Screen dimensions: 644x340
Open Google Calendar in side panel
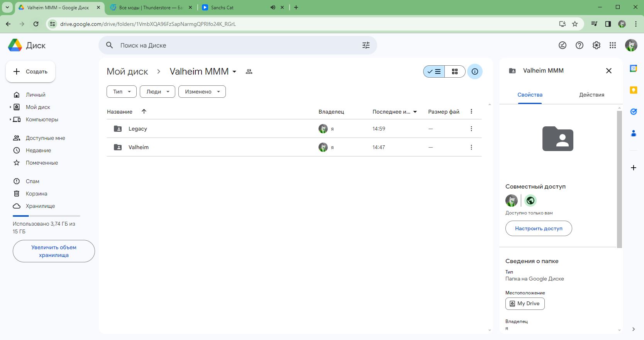point(633,68)
